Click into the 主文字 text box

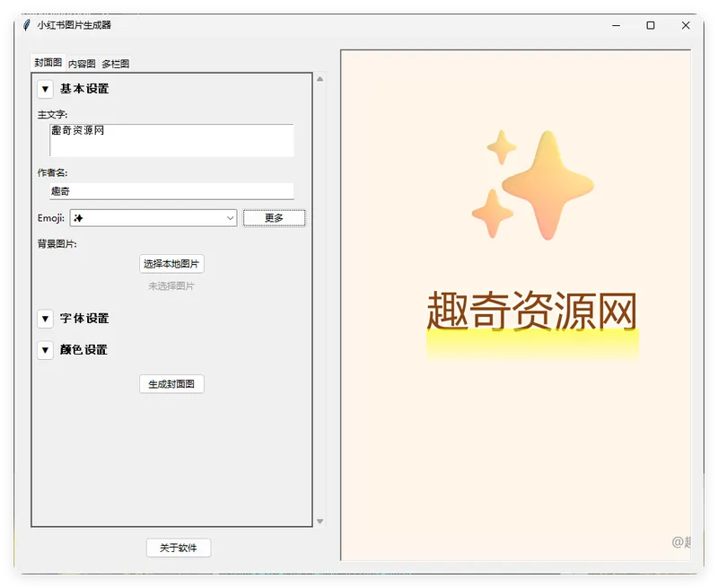tap(171, 140)
